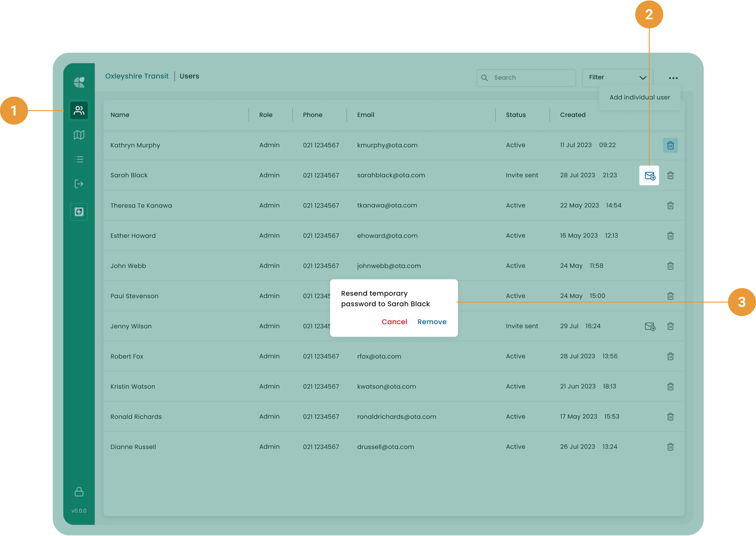Click trash icon in Theresa Te Kanawa row
This screenshot has width=756, height=536.
[x=670, y=205]
